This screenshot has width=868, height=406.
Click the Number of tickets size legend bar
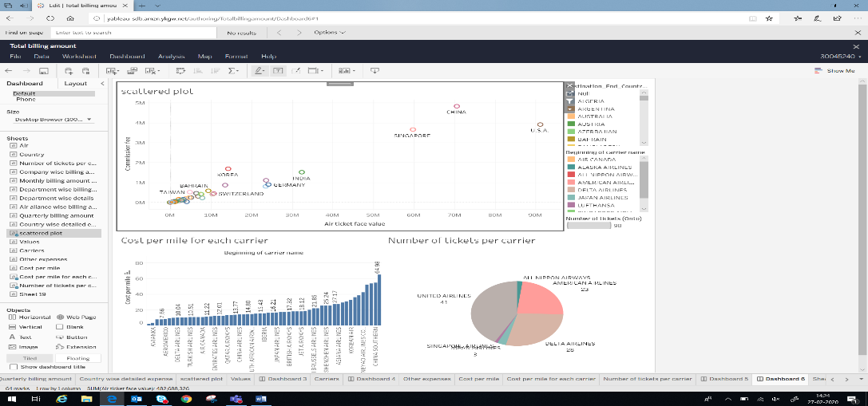(x=589, y=225)
